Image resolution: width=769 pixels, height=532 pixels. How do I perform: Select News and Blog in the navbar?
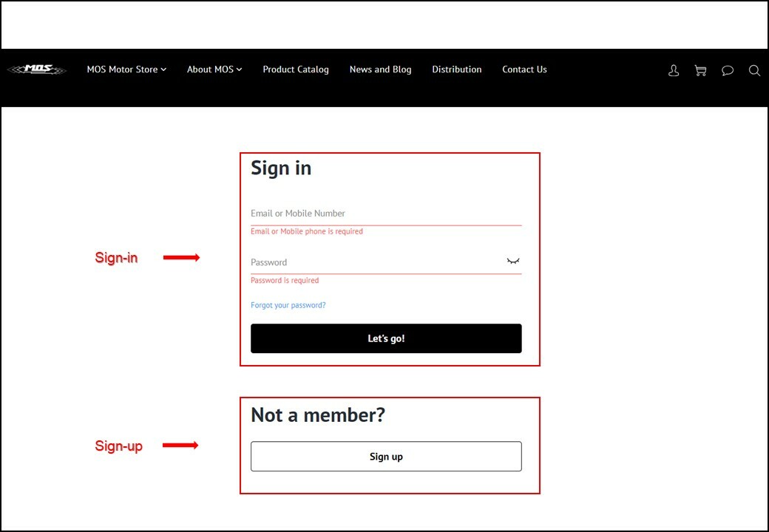point(380,69)
